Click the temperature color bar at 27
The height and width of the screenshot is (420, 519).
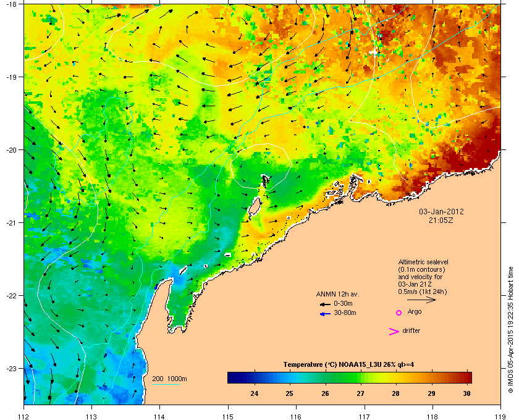360,377
